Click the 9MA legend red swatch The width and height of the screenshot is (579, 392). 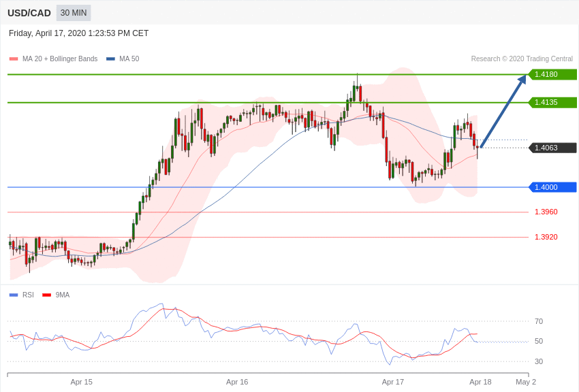(x=46, y=295)
